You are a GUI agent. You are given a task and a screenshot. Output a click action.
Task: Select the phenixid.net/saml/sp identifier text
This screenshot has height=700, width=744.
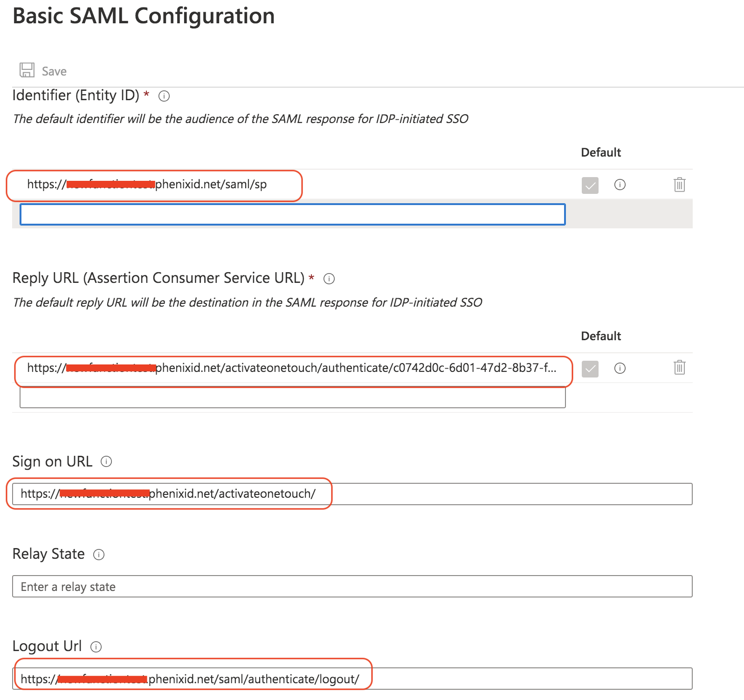click(x=210, y=185)
